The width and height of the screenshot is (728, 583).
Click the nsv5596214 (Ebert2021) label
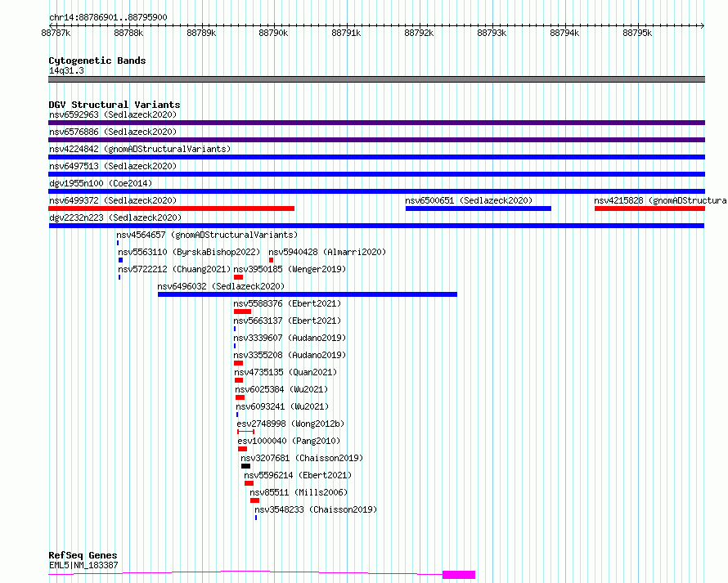298,475
